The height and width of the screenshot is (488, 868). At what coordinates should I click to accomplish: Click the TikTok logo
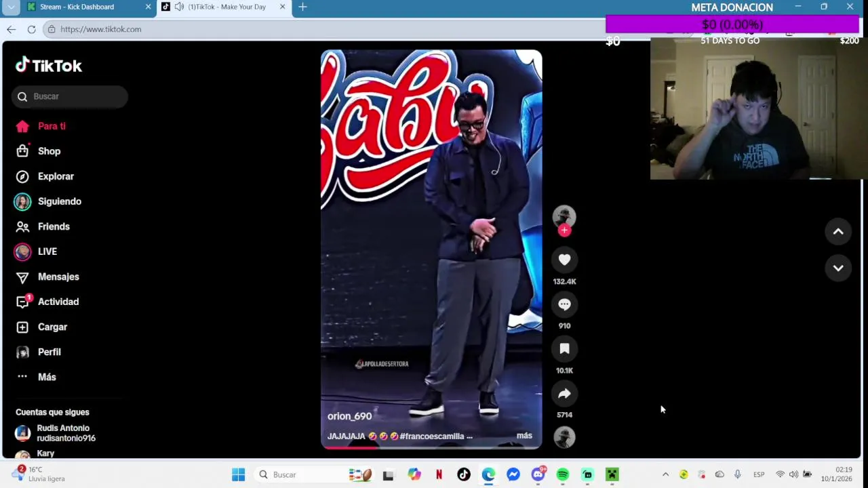[x=49, y=65]
